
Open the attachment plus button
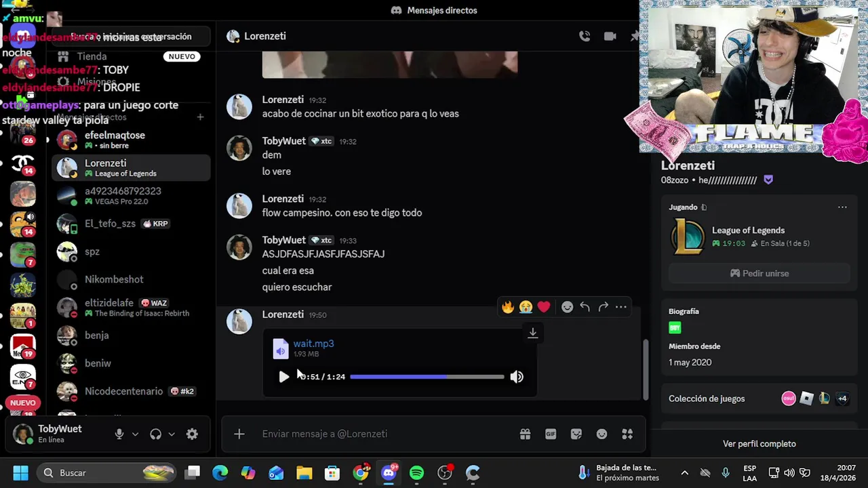point(239,434)
